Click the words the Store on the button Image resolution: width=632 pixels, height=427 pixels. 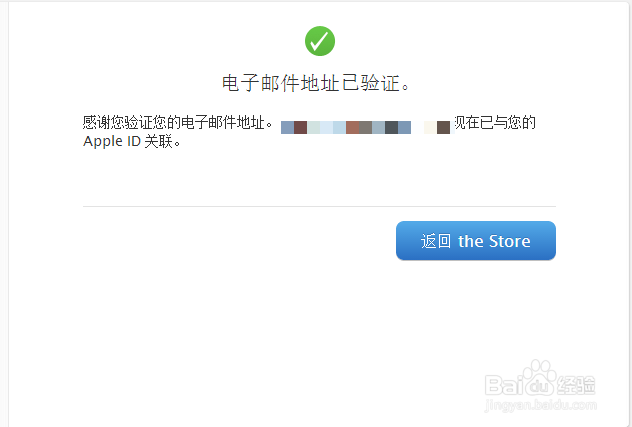pos(494,241)
